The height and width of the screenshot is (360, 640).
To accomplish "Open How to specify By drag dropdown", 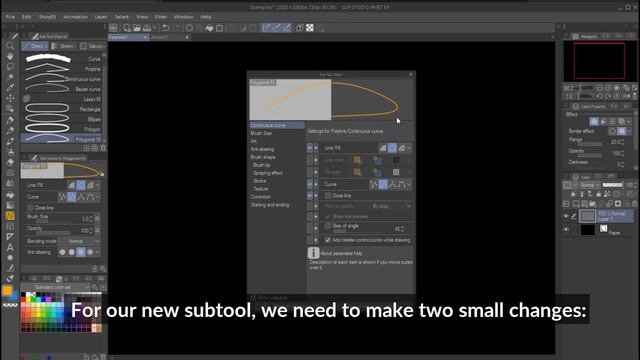I will coord(392,206).
